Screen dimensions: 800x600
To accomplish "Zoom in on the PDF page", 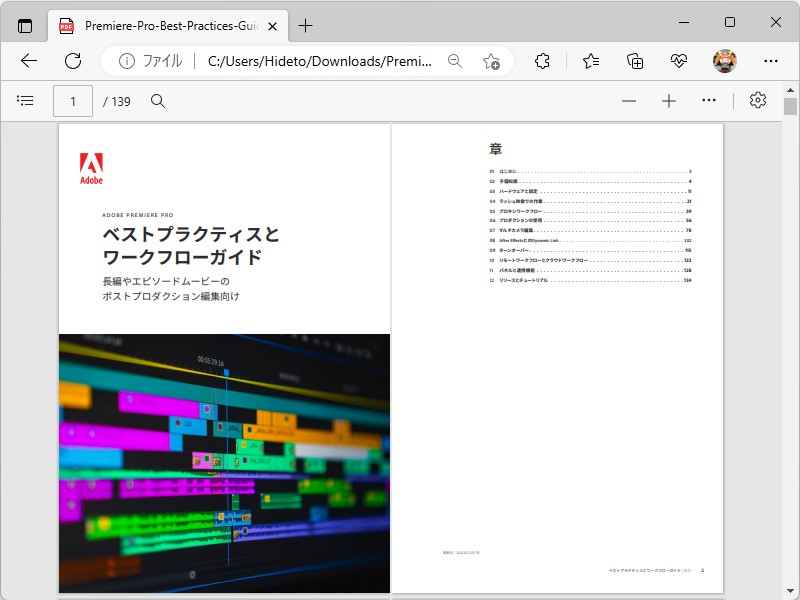I will click(671, 100).
